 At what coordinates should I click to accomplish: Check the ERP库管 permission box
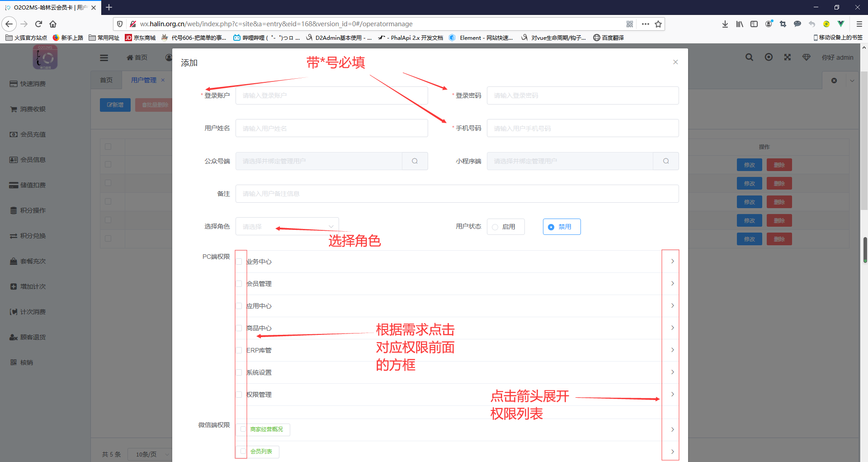(239, 350)
